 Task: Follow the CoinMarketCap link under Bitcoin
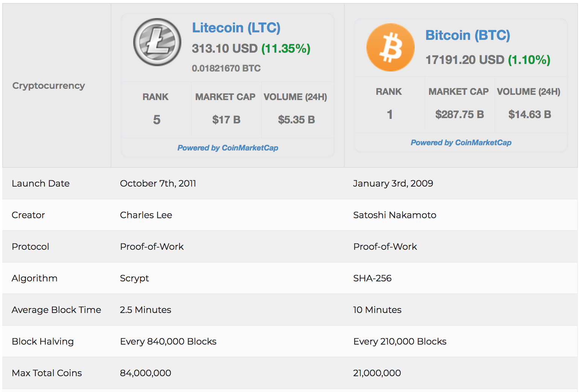pos(461,143)
